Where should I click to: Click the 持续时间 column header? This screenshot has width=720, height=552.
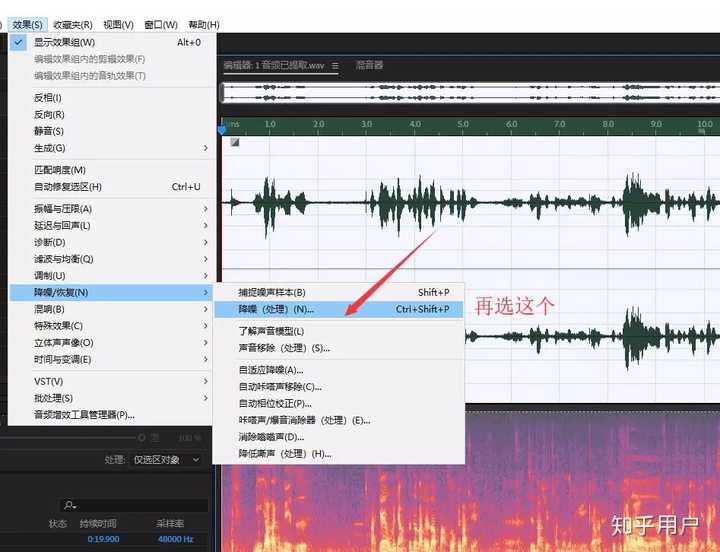[98, 524]
